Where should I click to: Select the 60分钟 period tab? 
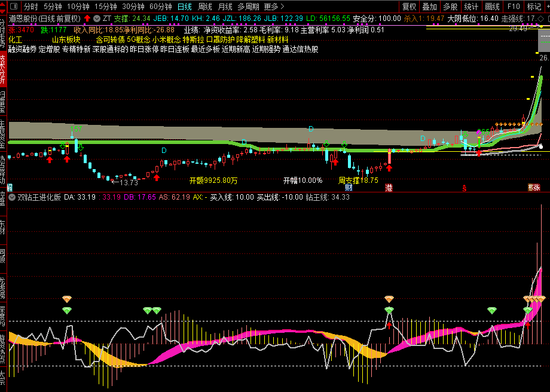(161, 7)
